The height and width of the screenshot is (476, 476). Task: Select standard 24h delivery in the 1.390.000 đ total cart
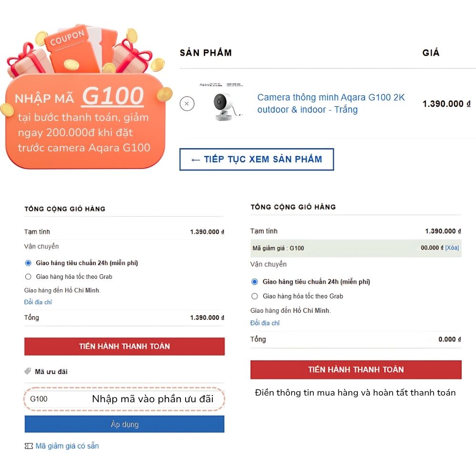28,263
